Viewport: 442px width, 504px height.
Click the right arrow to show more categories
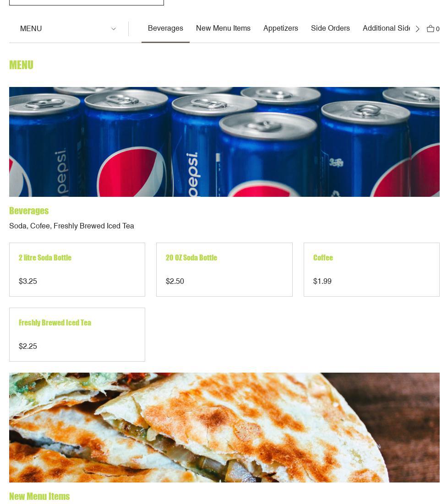417,28
